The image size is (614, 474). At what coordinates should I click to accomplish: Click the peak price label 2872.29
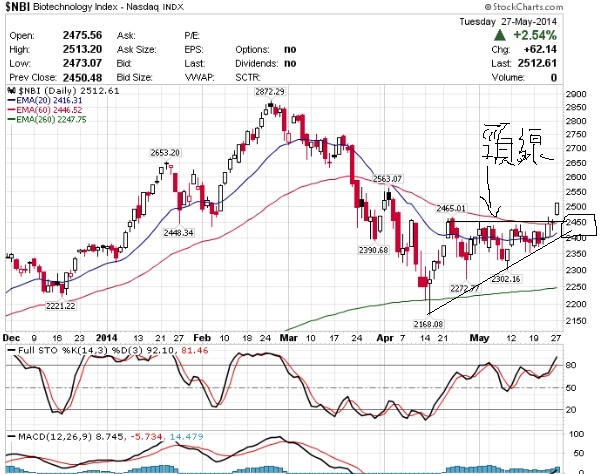pos(270,92)
